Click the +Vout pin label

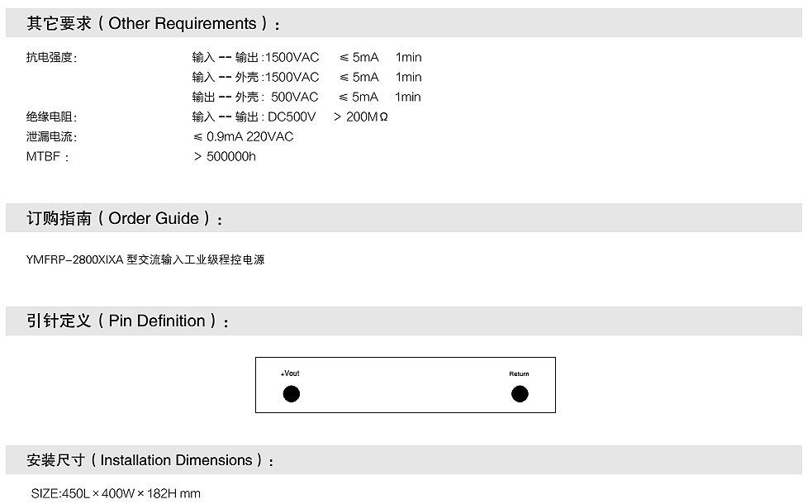click(x=290, y=374)
